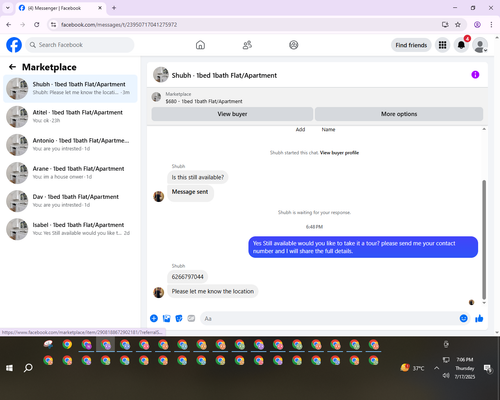Open the Arane 1bed 1bath conversation
The width and height of the screenshot is (500, 400).
[70, 173]
